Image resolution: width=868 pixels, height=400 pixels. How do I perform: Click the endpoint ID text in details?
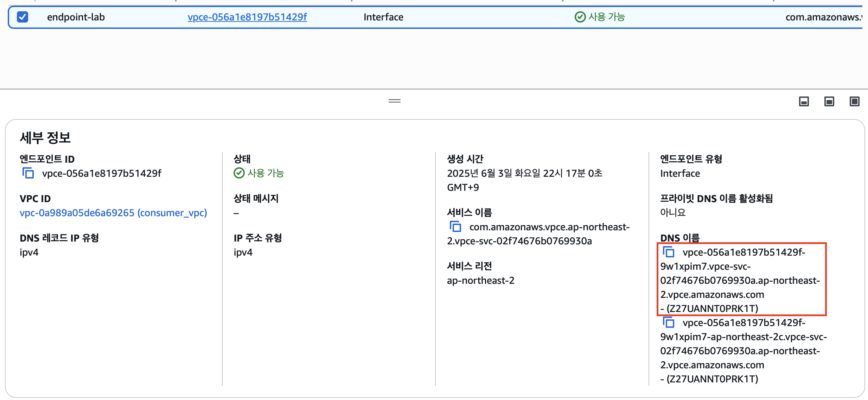click(x=102, y=173)
